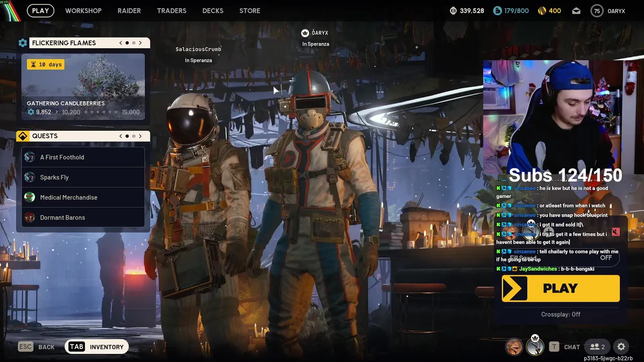The image size is (644, 362).
Task: Click the candleberries progress diamonds track
Action: pyautogui.click(x=101, y=112)
